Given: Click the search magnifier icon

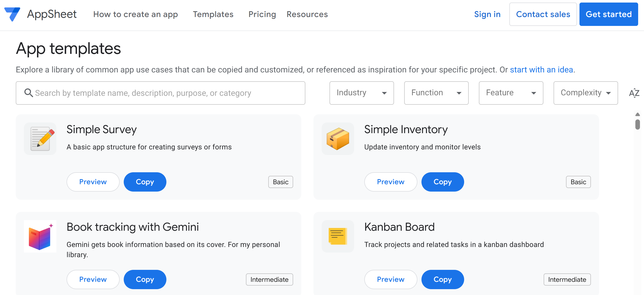Looking at the screenshot, I should (x=28, y=93).
